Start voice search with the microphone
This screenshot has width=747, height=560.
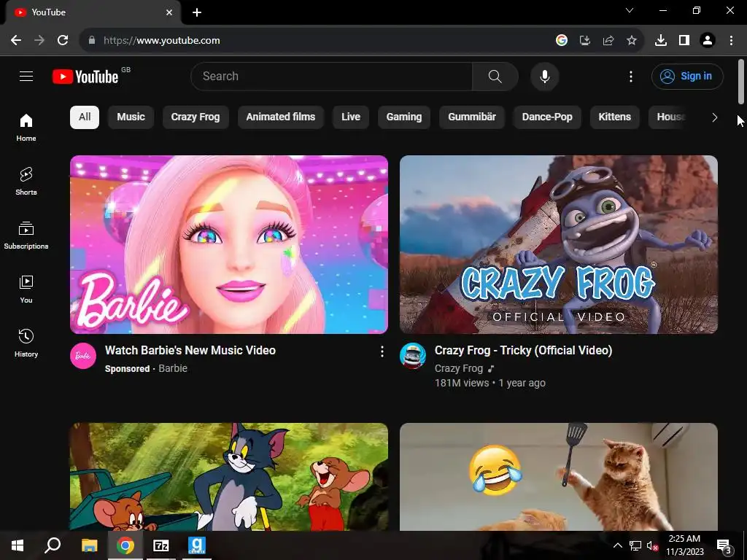[544, 76]
